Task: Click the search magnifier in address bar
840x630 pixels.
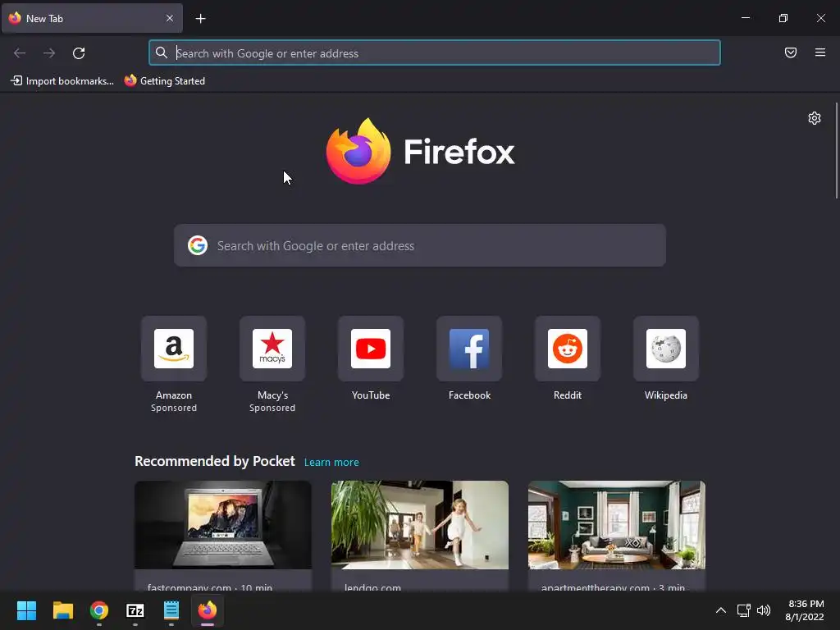Action: coord(162,52)
